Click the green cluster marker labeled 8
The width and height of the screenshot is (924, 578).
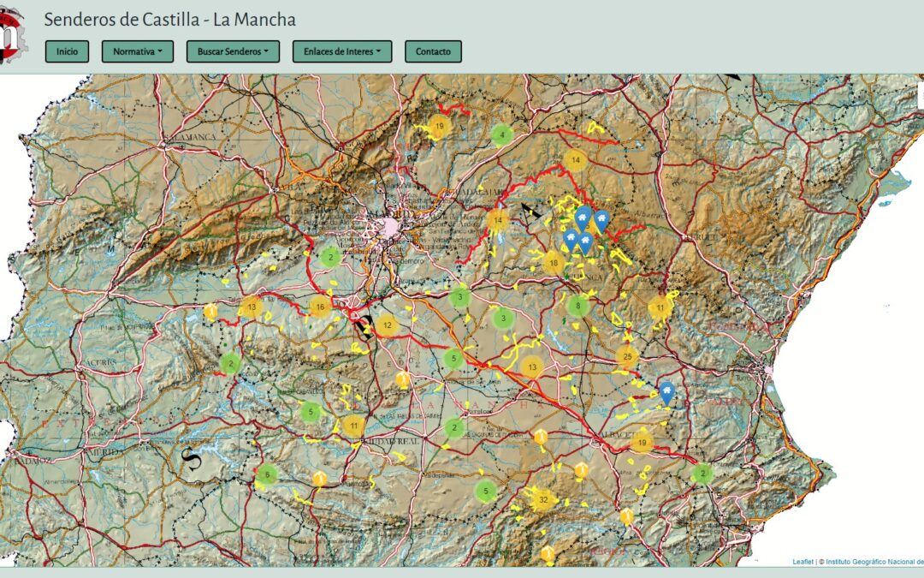[x=578, y=306]
